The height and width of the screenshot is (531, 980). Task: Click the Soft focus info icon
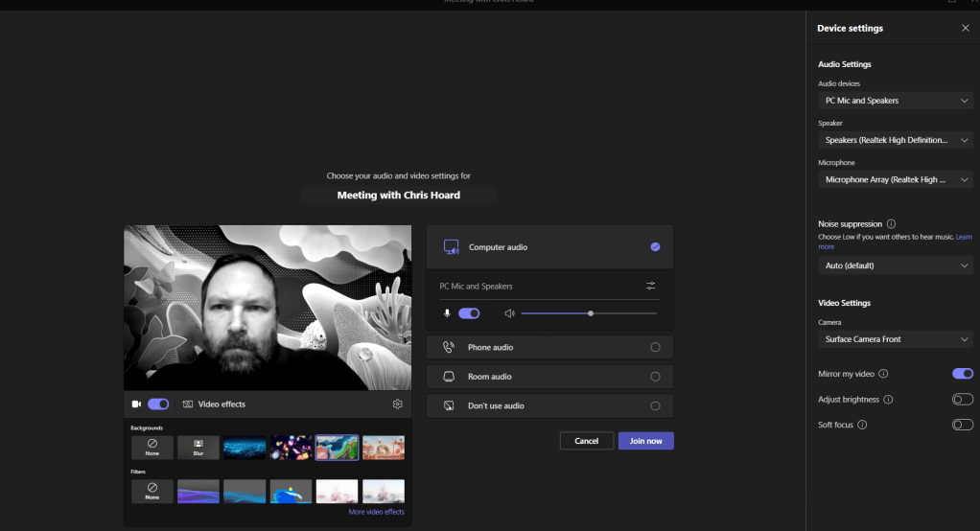click(x=863, y=425)
